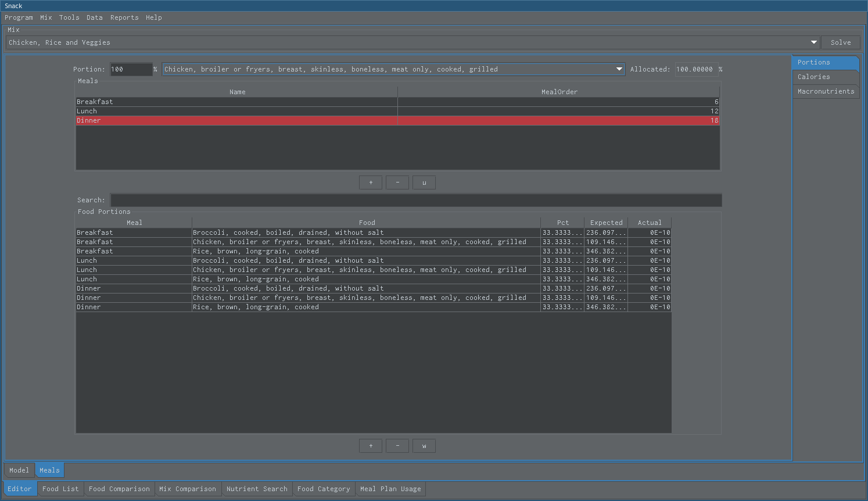Add a meal with the plus button under Meals
The height and width of the screenshot is (501, 868).
click(x=371, y=182)
